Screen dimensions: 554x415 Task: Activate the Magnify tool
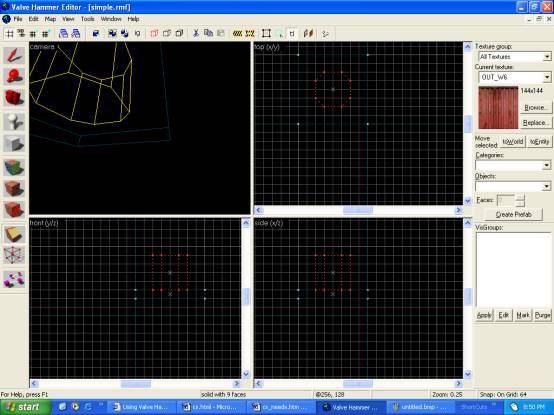(x=14, y=77)
